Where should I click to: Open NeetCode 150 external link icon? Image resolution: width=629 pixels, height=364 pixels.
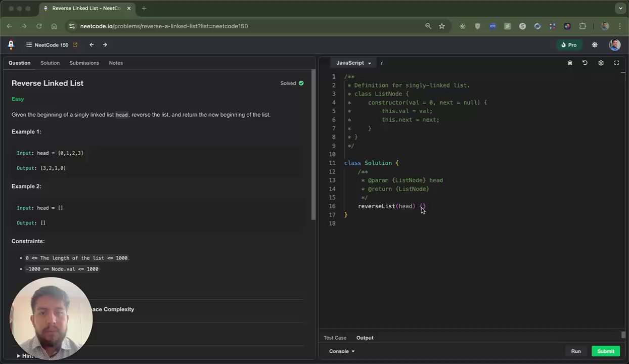tap(75, 45)
